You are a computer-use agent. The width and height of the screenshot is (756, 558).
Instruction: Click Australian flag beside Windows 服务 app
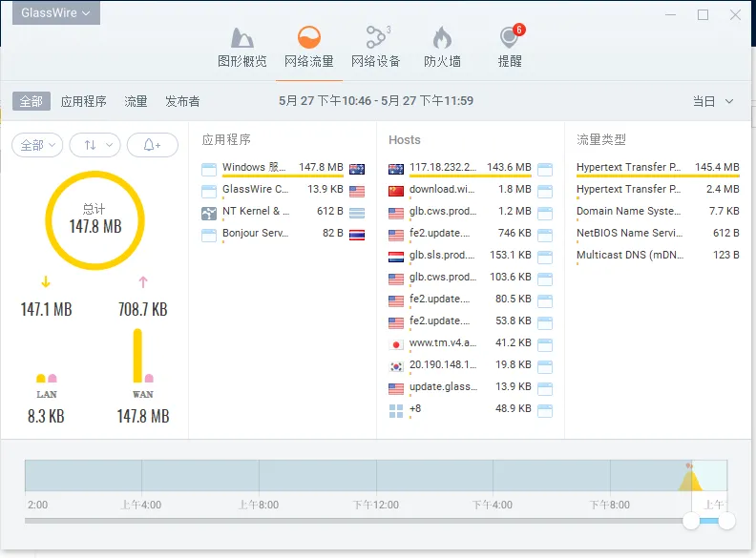(x=357, y=169)
